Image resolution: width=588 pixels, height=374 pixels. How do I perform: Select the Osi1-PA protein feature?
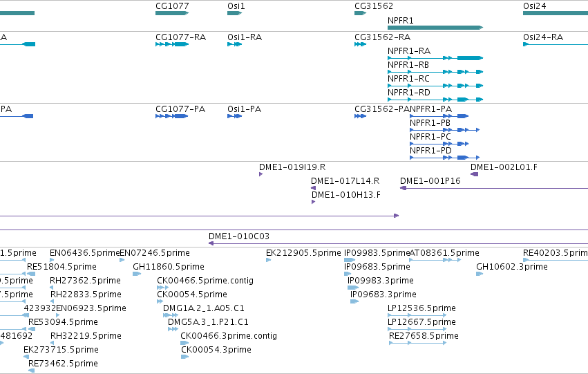234,116
